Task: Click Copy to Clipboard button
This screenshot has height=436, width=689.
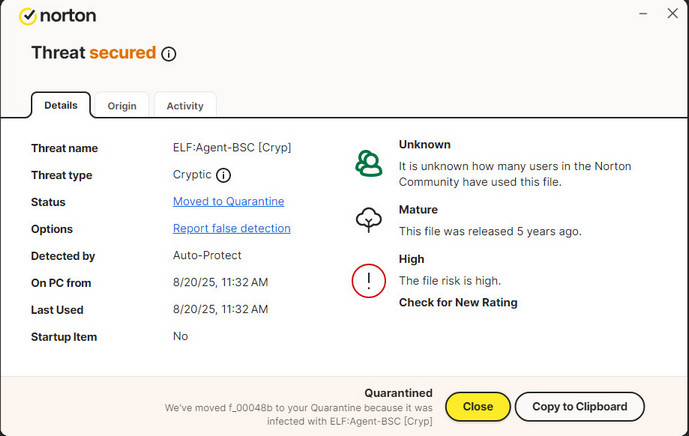Action: click(x=579, y=407)
